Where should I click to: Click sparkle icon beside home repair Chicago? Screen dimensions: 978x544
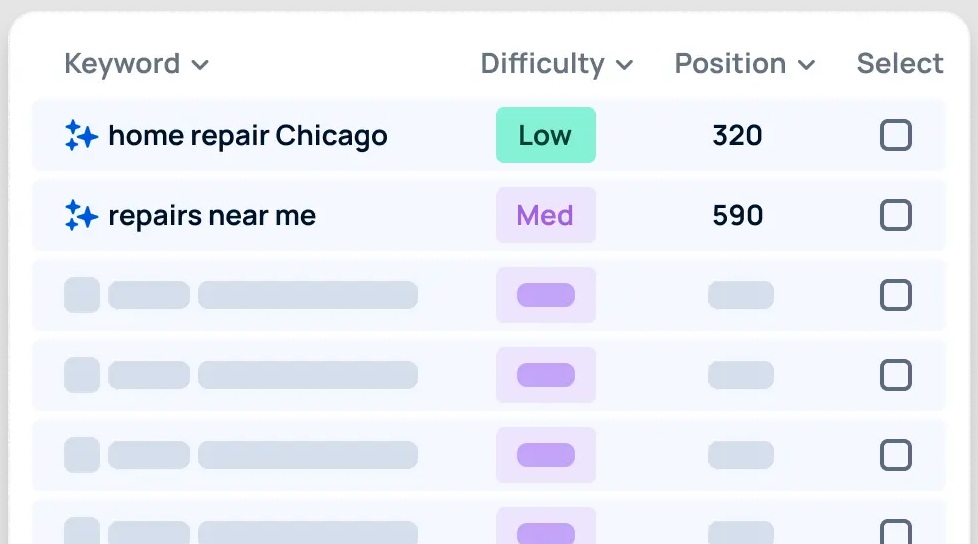(81, 135)
